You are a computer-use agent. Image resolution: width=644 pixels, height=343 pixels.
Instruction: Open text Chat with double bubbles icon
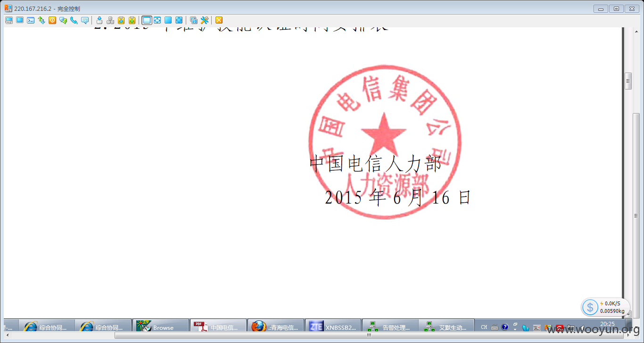pos(63,20)
